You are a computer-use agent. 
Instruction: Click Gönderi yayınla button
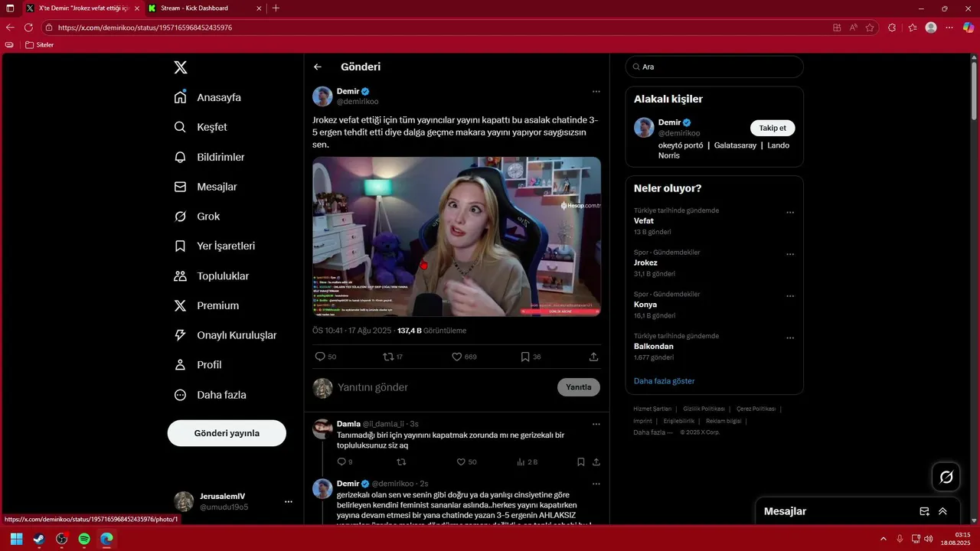pyautogui.click(x=227, y=433)
